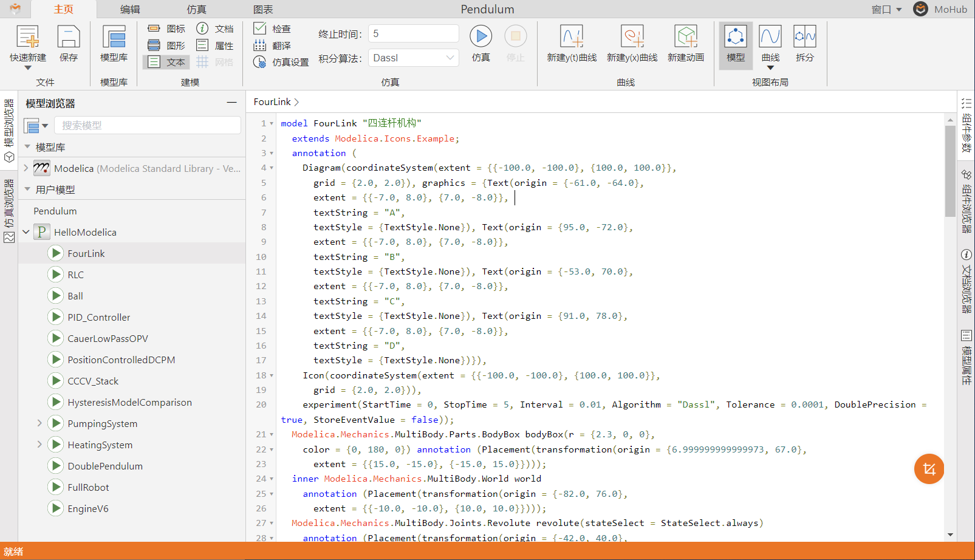This screenshot has width=975, height=560.
Task: Open the 文档浏览器 right side panel
Action: pyautogui.click(x=966, y=281)
